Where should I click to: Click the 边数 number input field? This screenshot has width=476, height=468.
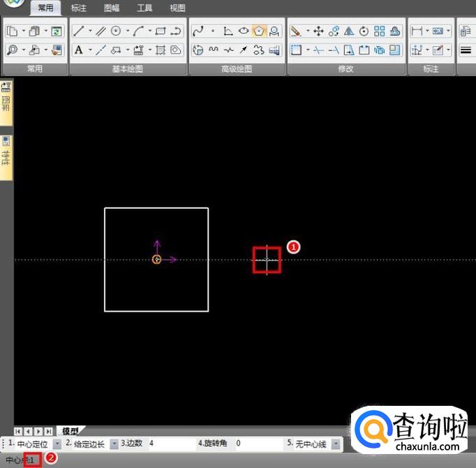click(x=171, y=444)
